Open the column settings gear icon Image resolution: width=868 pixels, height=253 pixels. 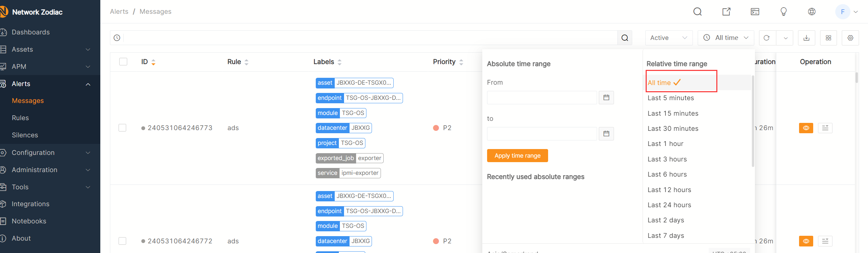click(x=850, y=38)
